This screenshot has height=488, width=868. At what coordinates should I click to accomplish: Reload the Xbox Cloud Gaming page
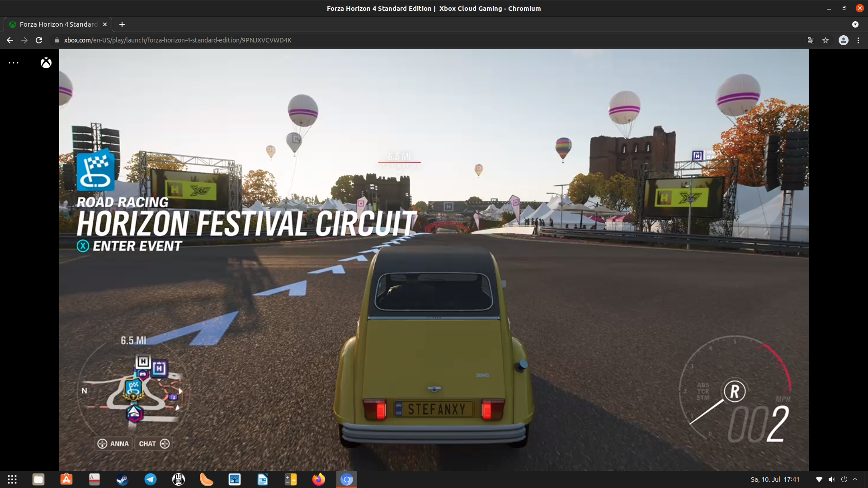pos(39,40)
